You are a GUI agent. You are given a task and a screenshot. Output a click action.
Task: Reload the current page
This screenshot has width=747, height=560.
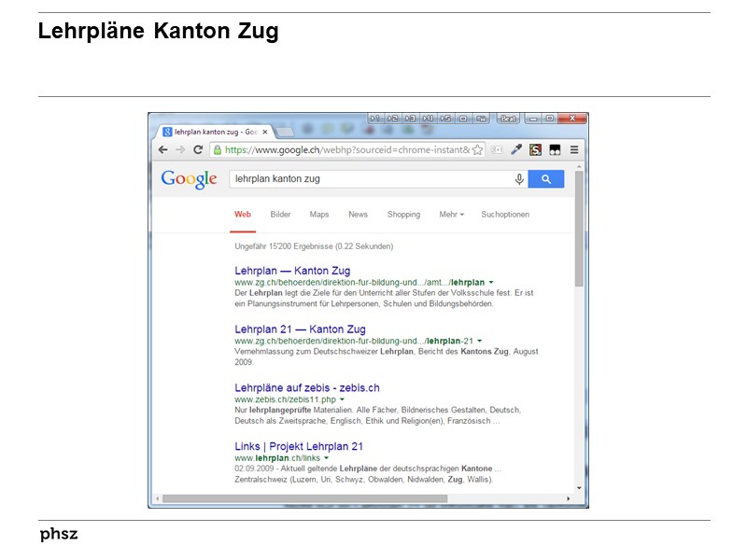(x=197, y=148)
